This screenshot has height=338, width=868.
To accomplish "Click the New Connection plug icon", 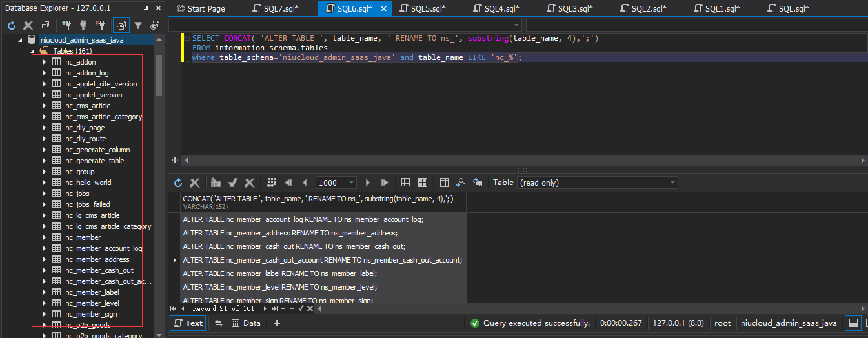I will pyautogui.click(x=66, y=25).
